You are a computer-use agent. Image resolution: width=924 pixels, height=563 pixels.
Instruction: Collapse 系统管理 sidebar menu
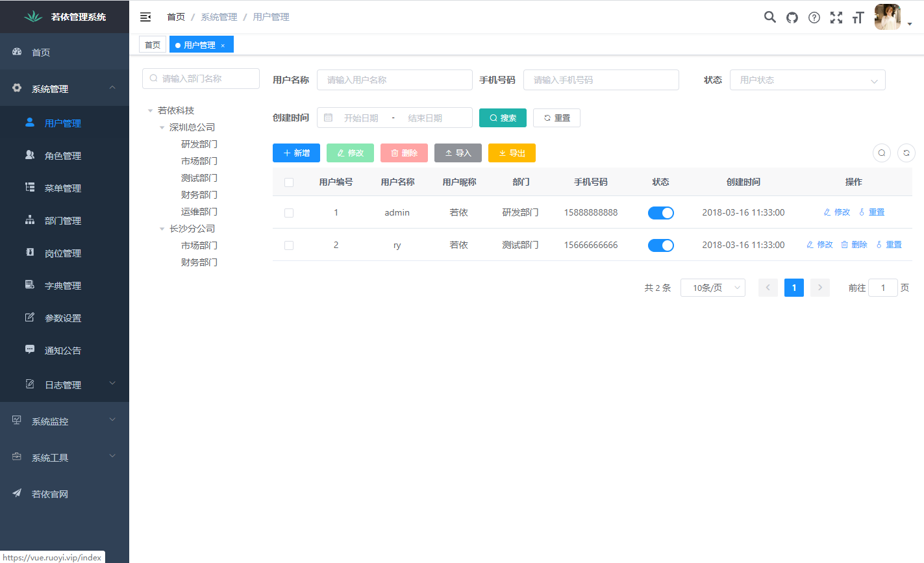(64, 88)
